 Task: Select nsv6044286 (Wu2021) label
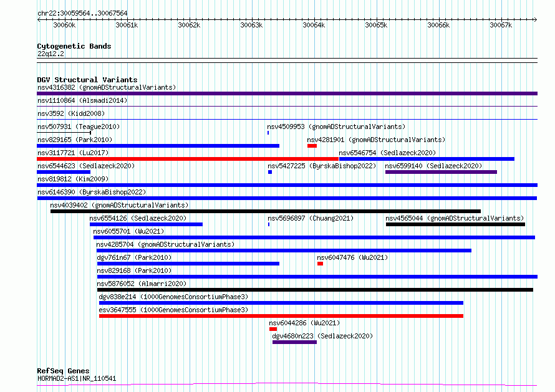point(304,323)
